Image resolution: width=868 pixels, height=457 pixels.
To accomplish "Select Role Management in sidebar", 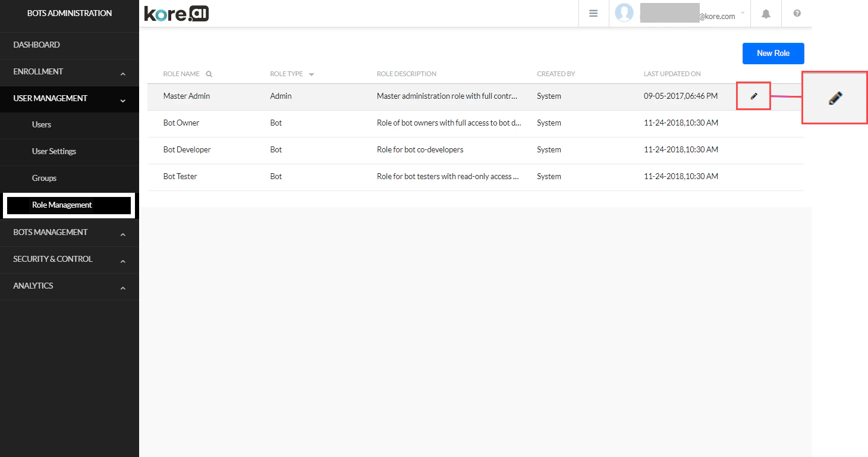I will [62, 205].
